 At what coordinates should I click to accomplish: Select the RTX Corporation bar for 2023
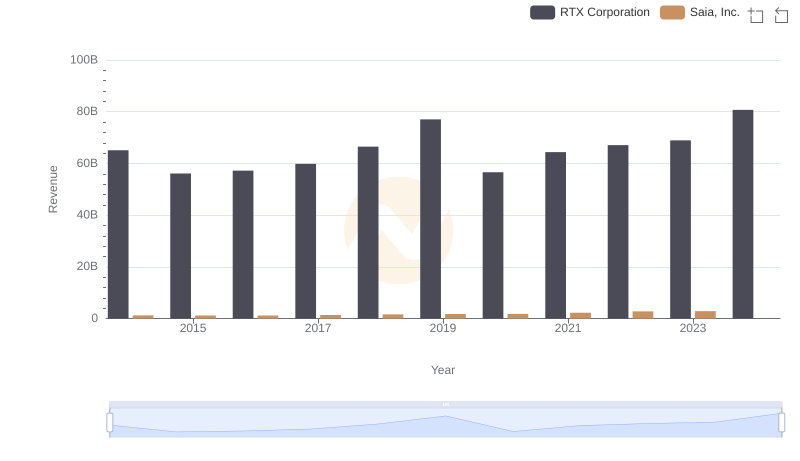pyautogui.click(x=681, y=229)
